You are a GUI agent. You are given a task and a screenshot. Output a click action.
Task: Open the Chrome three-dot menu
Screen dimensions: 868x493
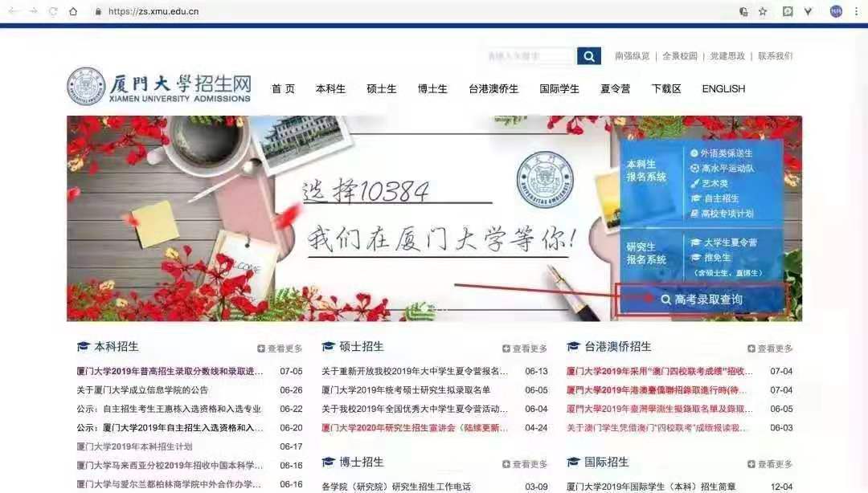(855, 11)
